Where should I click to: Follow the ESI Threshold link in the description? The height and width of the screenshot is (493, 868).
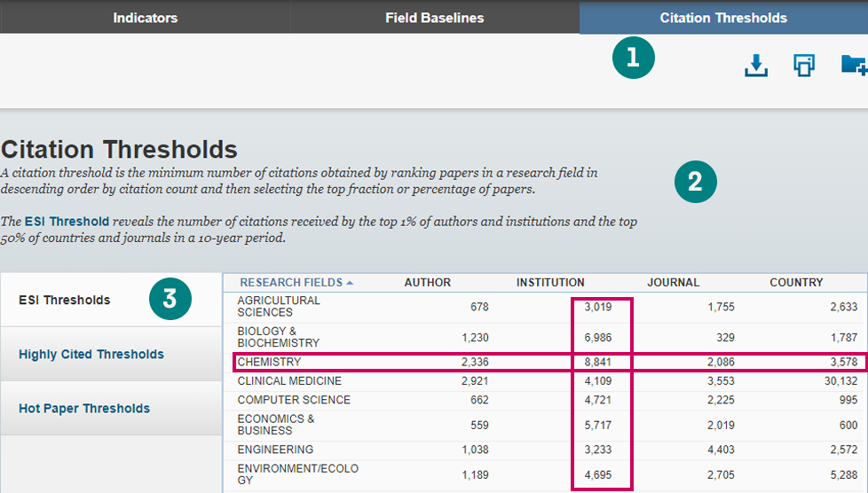pyautogui.click(x=67, y=222)
